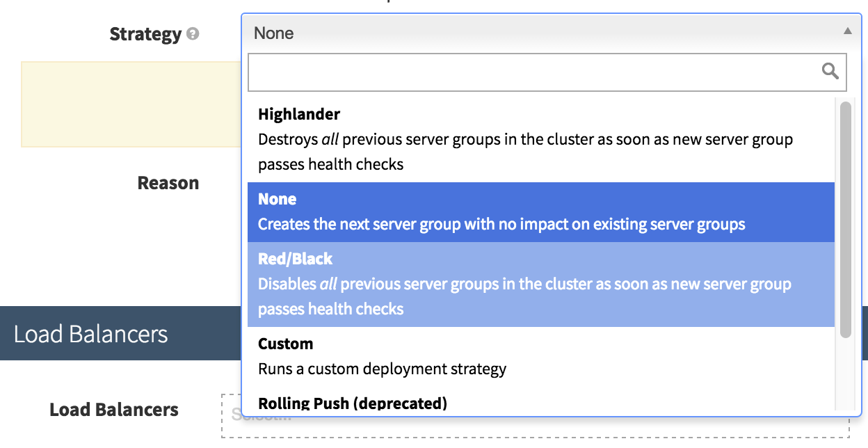Click scrollbar track below the thumb

click(x=845, y=376)
